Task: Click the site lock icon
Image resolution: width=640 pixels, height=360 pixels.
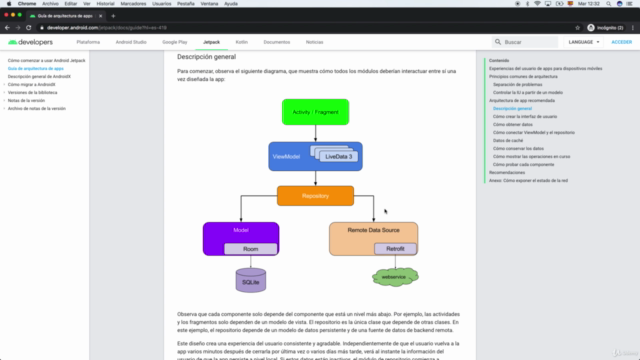Action: 42,28
